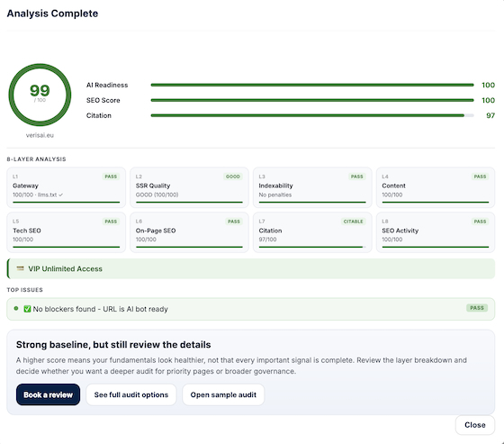This screenshot has width=504, height=444.
Task: Click 'GOOD (100/100)' text in SSR Quality
Action: [157, 195]
